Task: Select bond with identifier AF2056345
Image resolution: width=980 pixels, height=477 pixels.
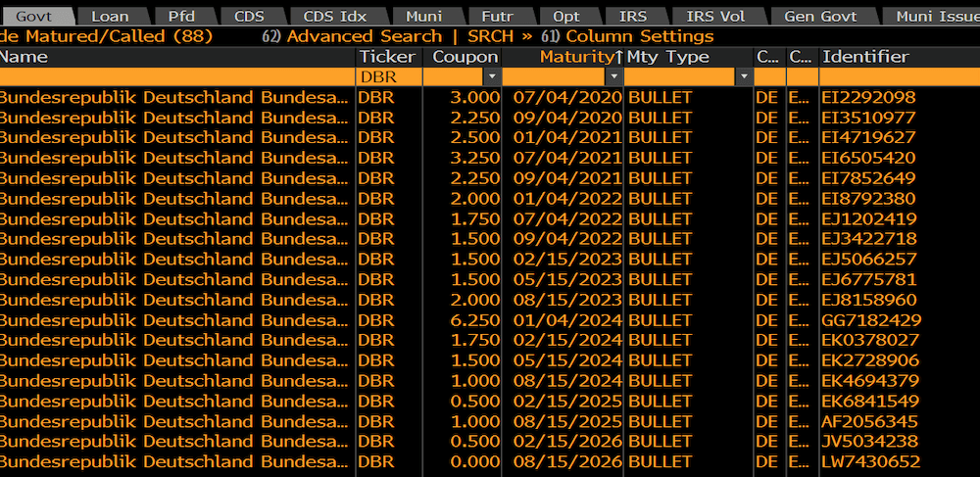Action: (869, 421)
